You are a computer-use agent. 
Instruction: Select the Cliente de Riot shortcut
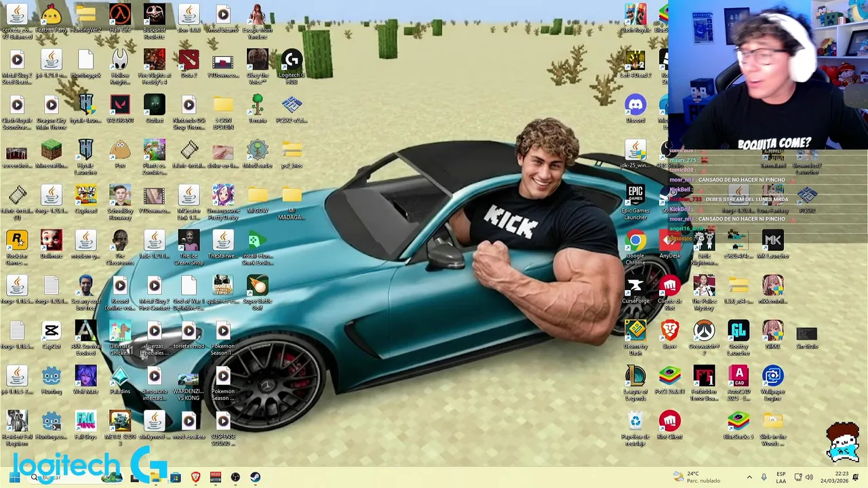coord(670,292)
